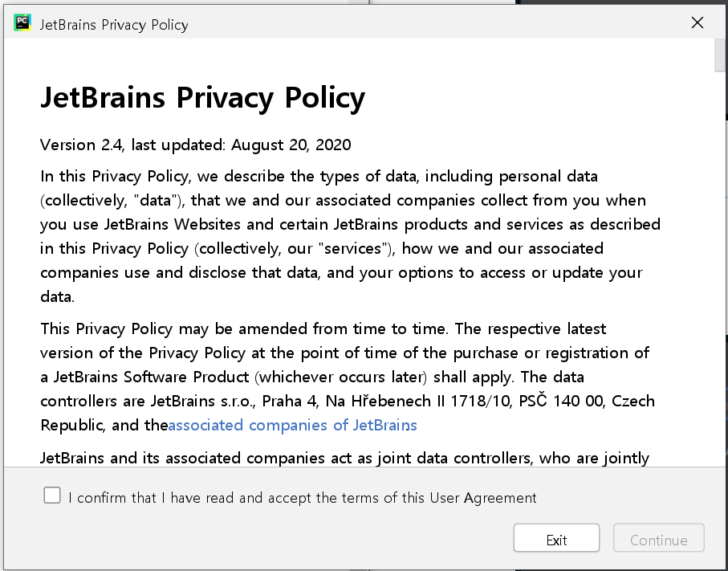728x571 pixels.
Task: Click the line about joint data controllers
Action: (x=345, y=459)
